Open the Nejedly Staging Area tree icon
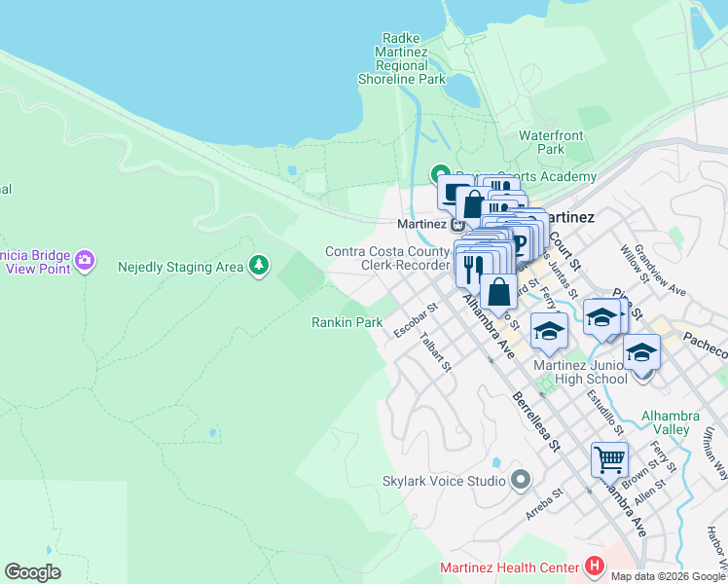Viewport: 728px width, 584px height. 259,266
